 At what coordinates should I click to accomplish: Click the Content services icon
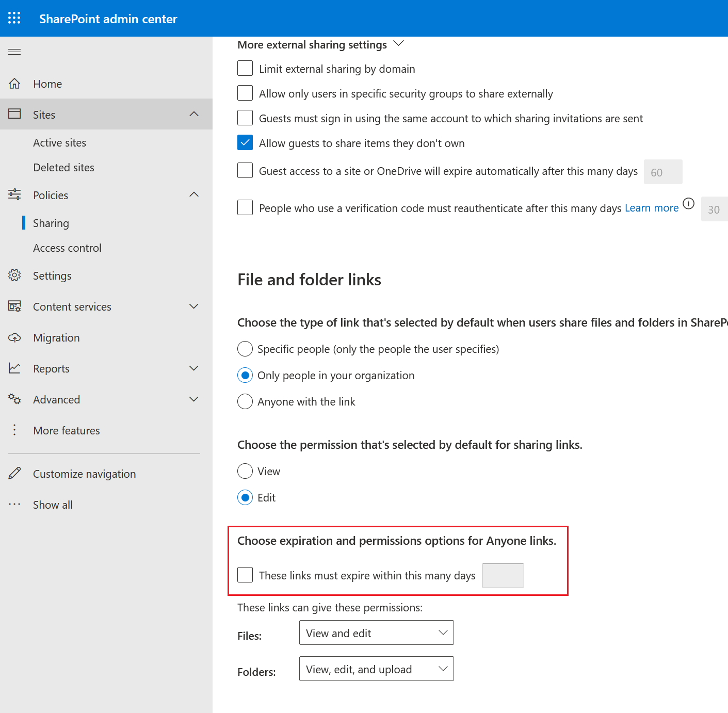[x=14, y=306]
